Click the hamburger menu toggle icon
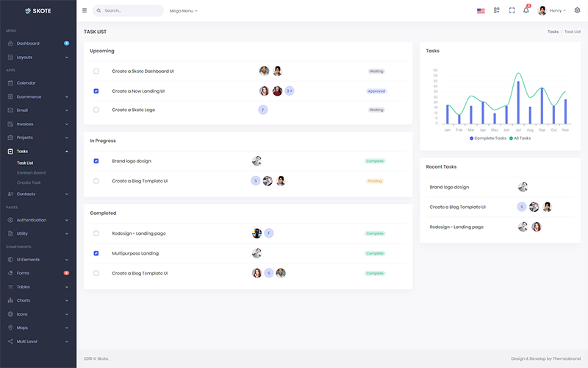Screen dimensions: 588x368 click(x=85, y=11)
